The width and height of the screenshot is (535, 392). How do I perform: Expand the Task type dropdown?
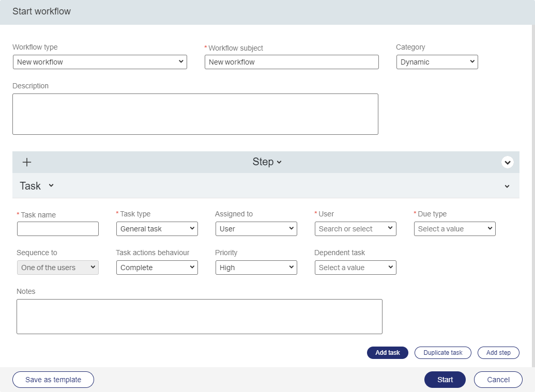coord(157,229)
